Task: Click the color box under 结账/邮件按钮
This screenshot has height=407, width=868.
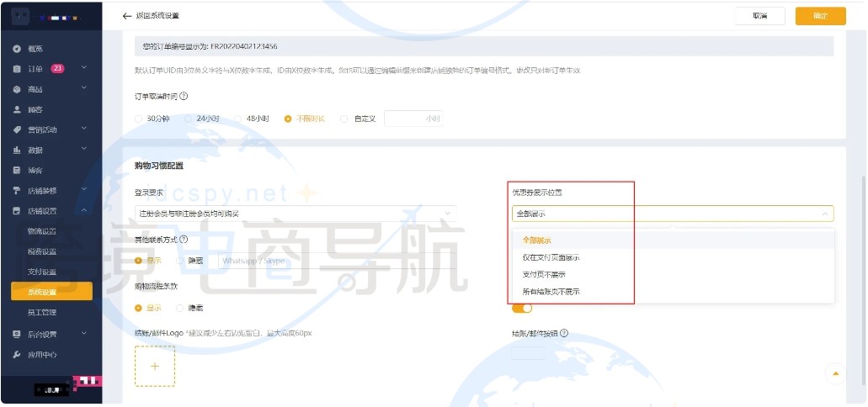Action: [528, 353]
